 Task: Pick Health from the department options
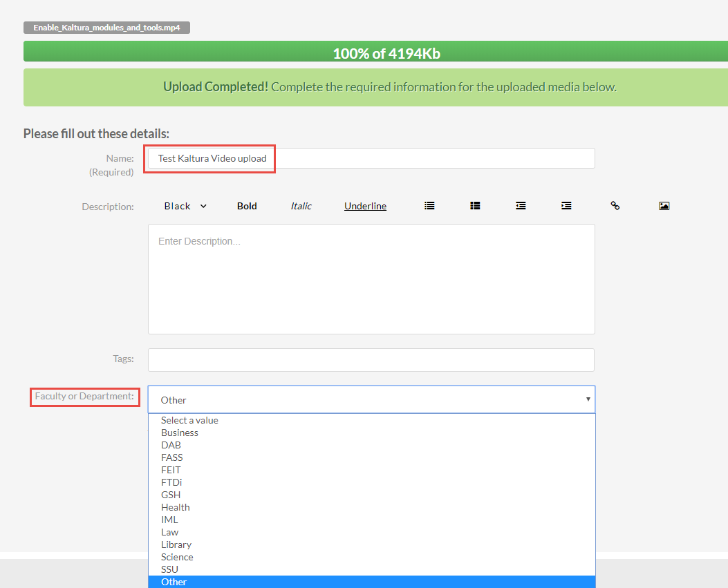176,507
